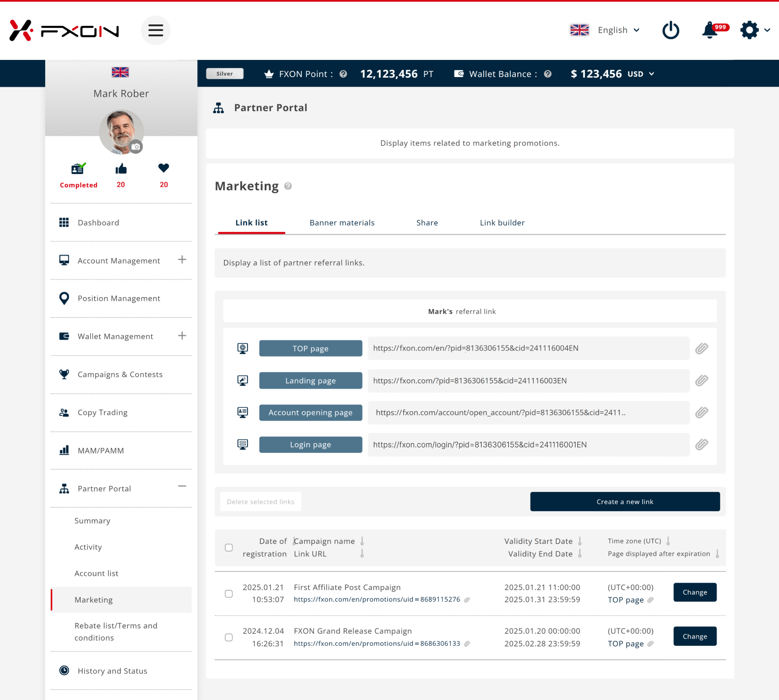Sort by Validity End Date
Screen dimensions: 779x700
point(580,553)
